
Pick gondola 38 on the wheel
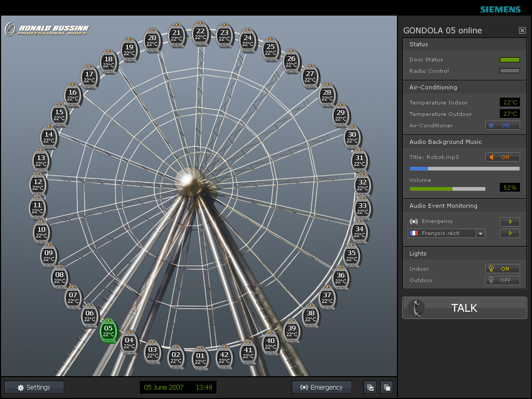[x=311, y=316]
